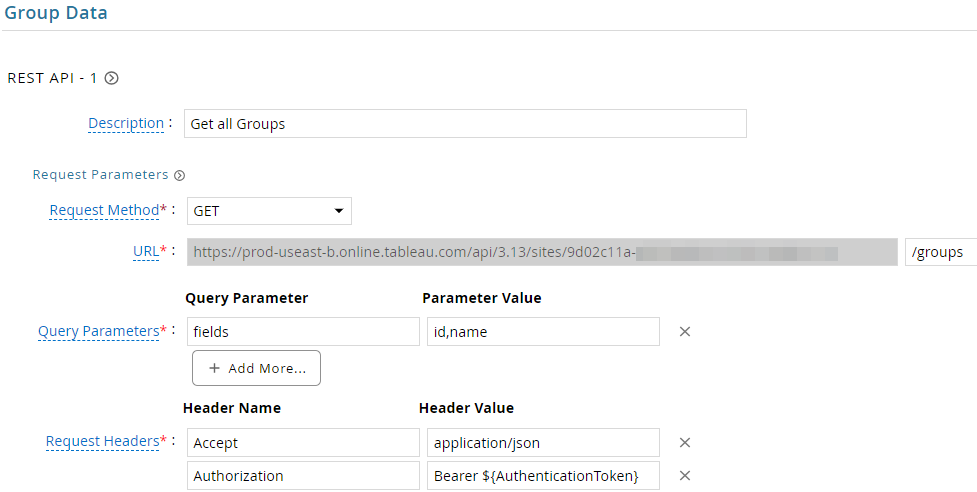The width and height of the screenshot is (977, 492).
Task: Click the Group Data heading
Action: coord(55,13)
